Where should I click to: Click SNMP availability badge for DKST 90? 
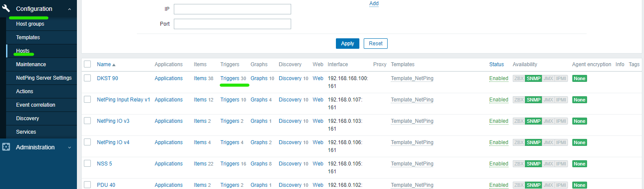(x=533, y=78)
